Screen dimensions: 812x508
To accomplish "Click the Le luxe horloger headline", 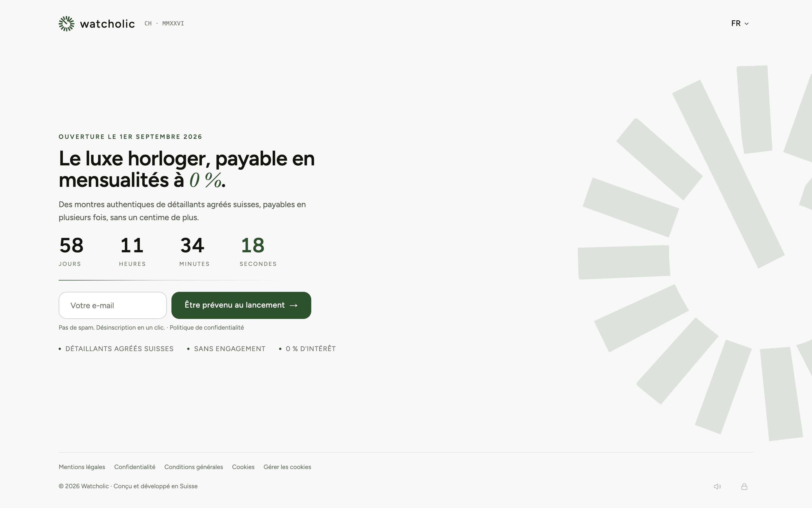I will point(187,169).
